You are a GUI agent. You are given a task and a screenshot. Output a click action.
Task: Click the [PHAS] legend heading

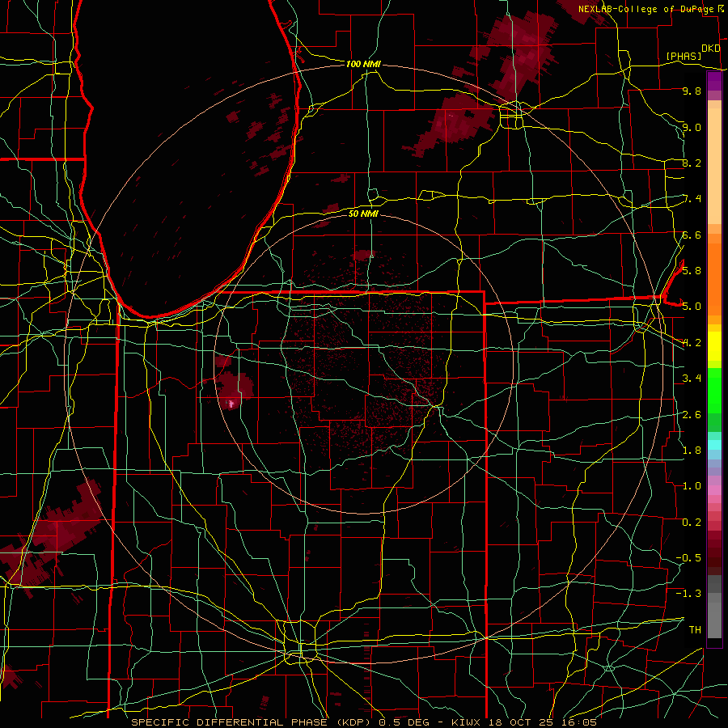(x=684, y=56)
